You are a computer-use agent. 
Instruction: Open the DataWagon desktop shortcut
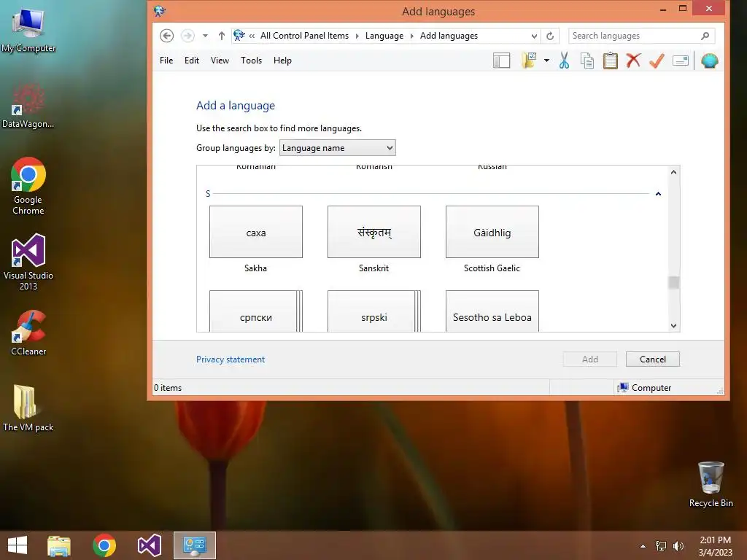coord(28,106)
